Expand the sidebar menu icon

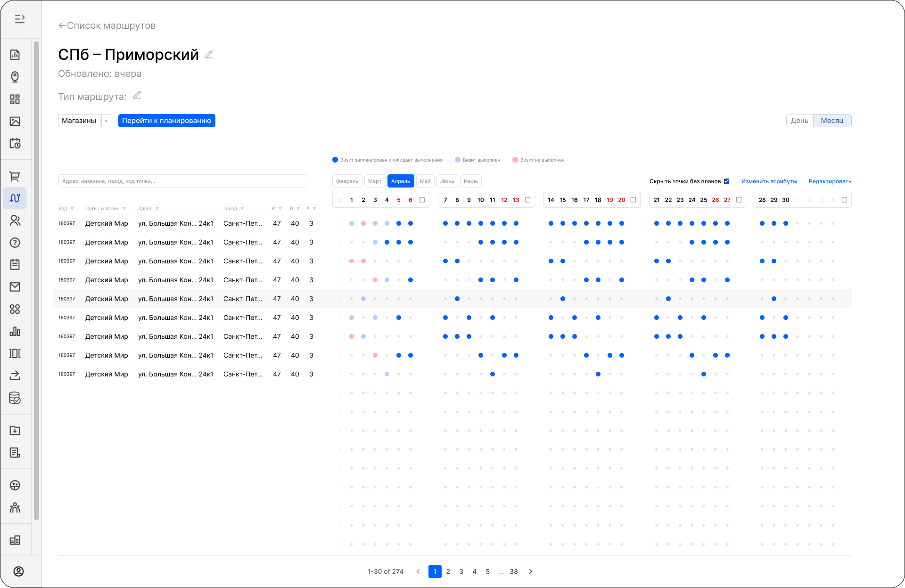tap(19, 19)
